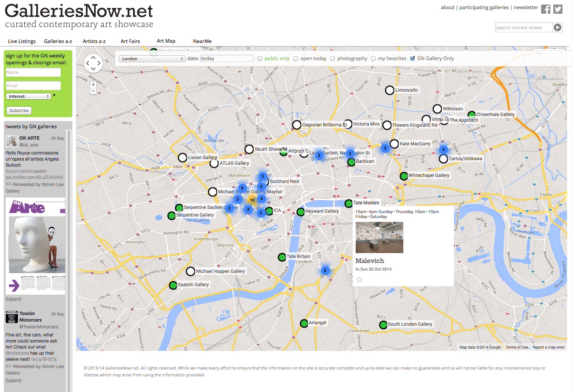Click the ATLAS Gallery marker

[214, 164]
